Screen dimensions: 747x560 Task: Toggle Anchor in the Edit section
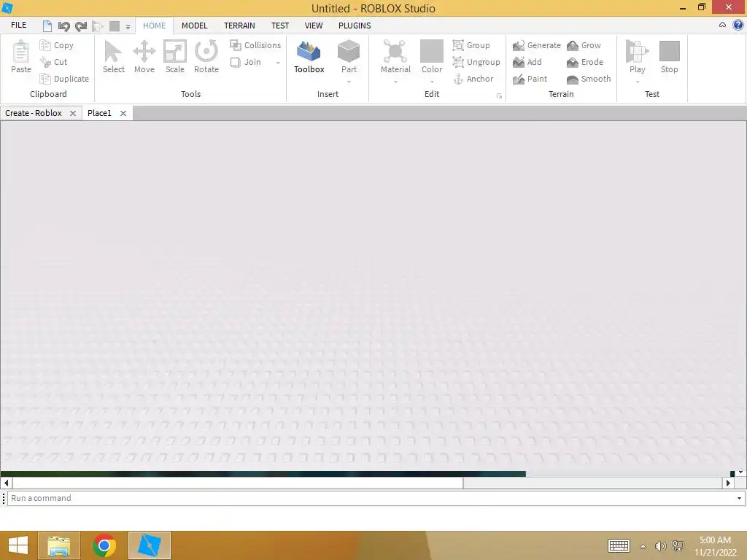coord(473,79)
